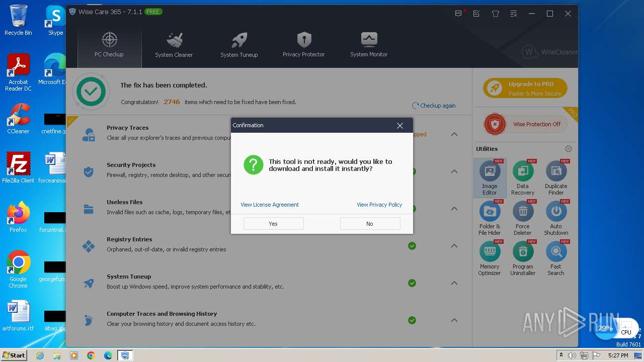Open the Program Uninstaller utility
The width and height of the screenshot is (644, 362).
(523, 258)
